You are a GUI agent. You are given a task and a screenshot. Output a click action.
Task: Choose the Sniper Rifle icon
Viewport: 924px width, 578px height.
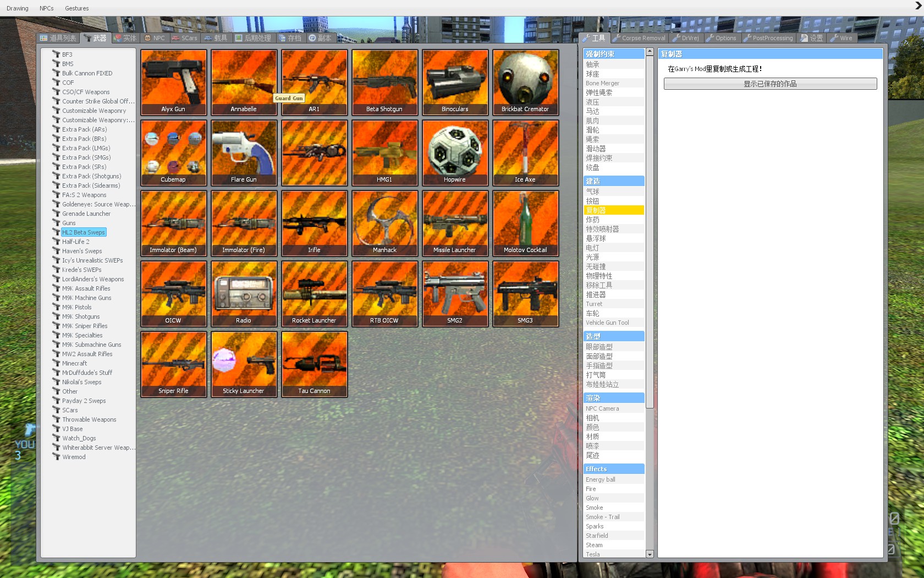coord(173,364)
